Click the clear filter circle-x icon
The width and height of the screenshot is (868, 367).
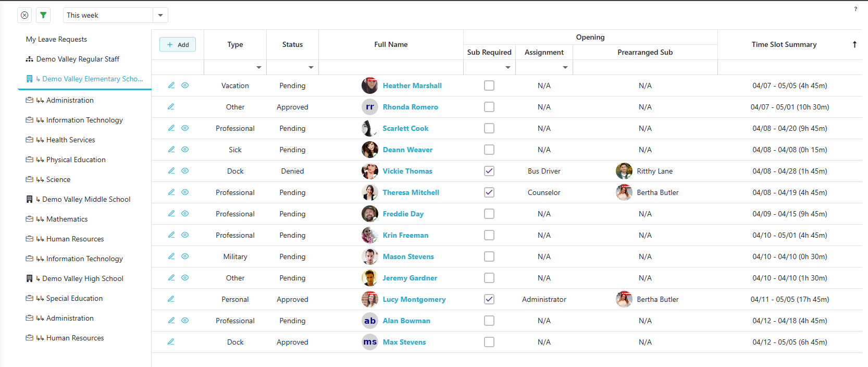[x=24, y=15]
